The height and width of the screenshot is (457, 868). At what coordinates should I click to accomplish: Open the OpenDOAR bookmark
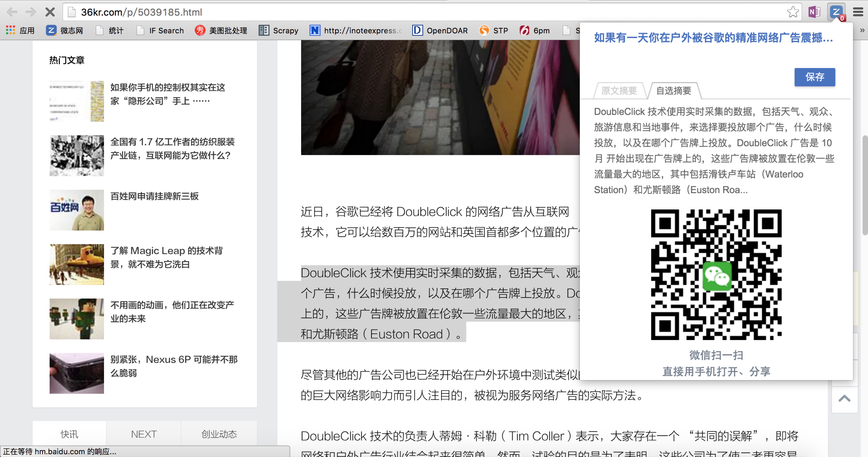pyautogui.click(x=440, y=31)
